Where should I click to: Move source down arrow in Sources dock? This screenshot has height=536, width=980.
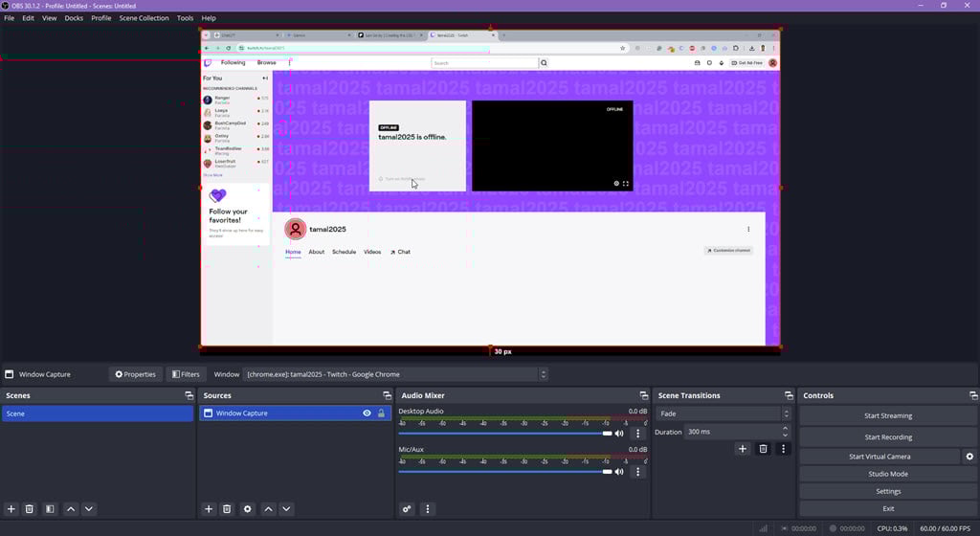click(x=286, y=509)
